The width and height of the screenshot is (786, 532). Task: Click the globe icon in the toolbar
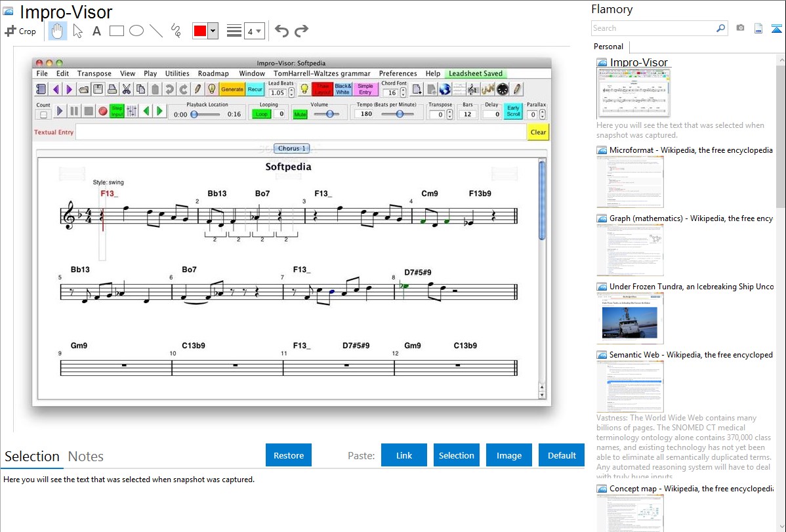point(445,89)
